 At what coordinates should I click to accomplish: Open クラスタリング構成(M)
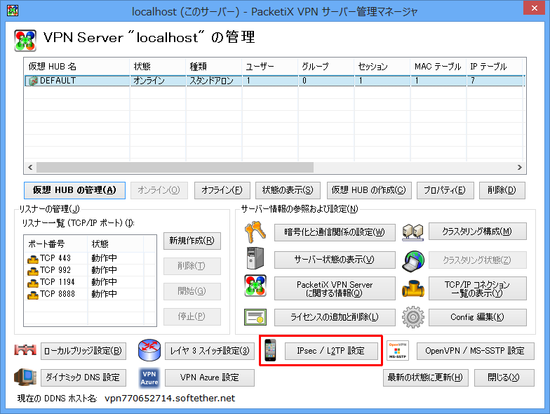477,232
